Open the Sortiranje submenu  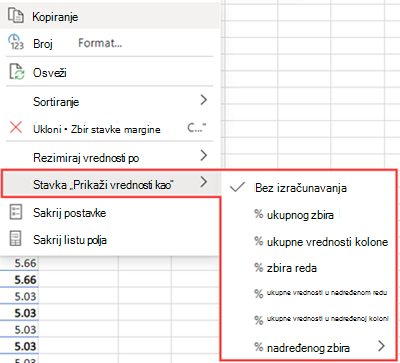point(110,101)
